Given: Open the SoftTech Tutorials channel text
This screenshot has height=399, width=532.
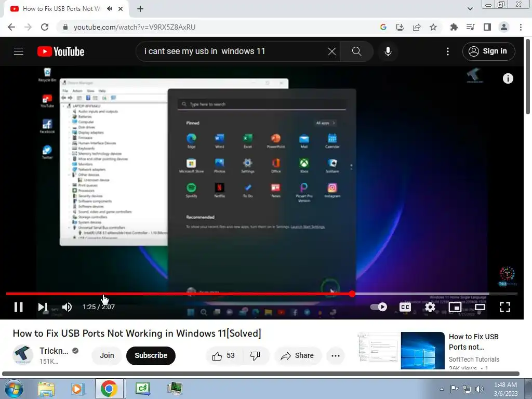Looking at the screenshot, I should pos(474,360).
